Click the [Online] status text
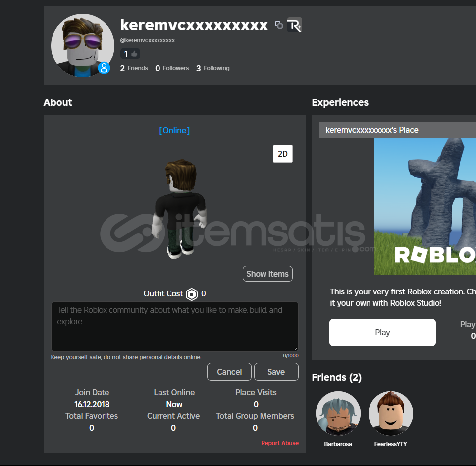 (174, 130)
